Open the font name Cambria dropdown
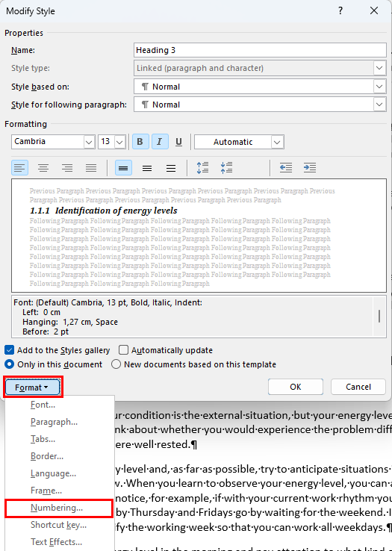 click(90, 142)
